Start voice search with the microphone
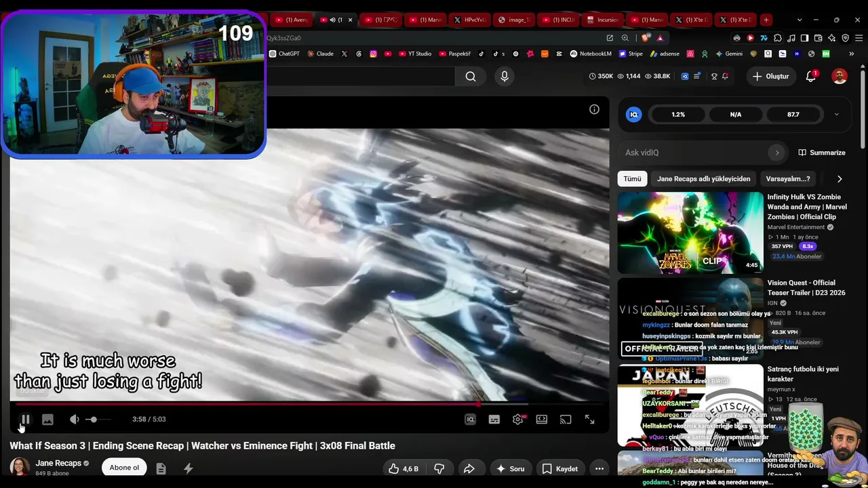This screenshot has height=488, width=868. [505, 77]
